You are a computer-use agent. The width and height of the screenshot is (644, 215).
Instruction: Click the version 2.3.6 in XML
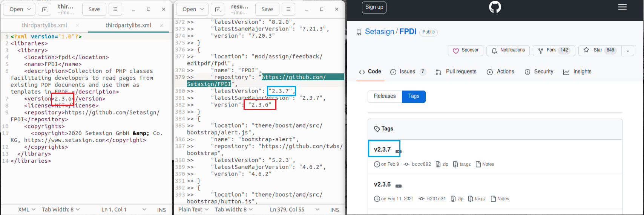(x=63, y=99)
